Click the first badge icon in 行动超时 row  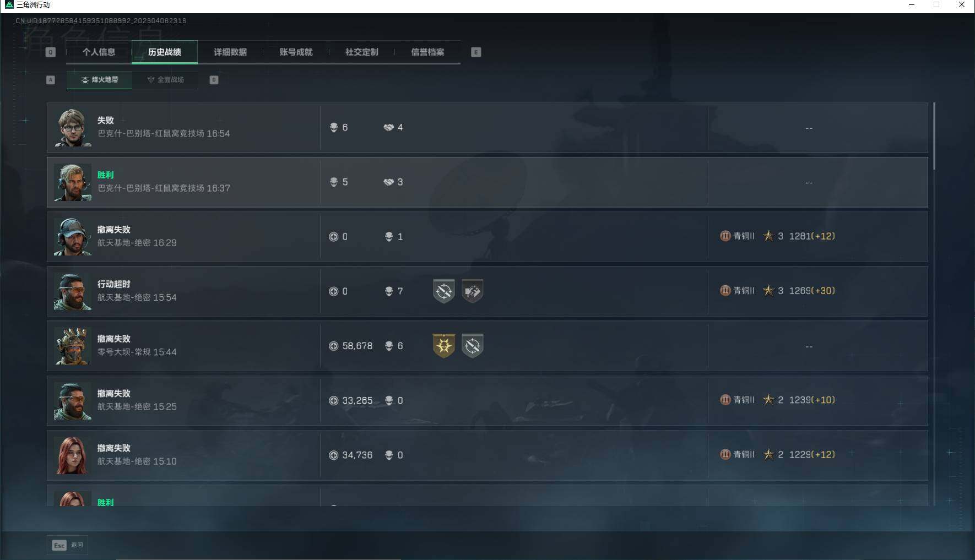(x=443, y=291)
